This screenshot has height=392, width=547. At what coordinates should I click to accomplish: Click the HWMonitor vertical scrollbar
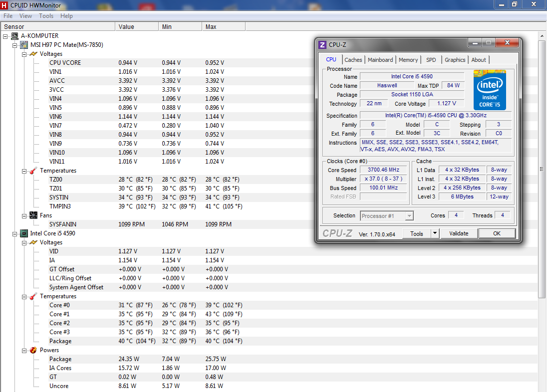tap(543, 170)
